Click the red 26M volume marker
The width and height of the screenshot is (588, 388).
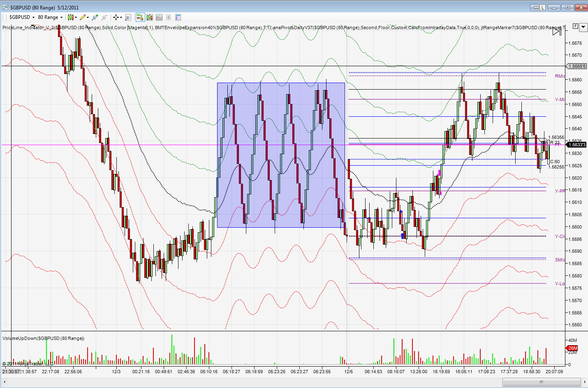click(572, 348)
